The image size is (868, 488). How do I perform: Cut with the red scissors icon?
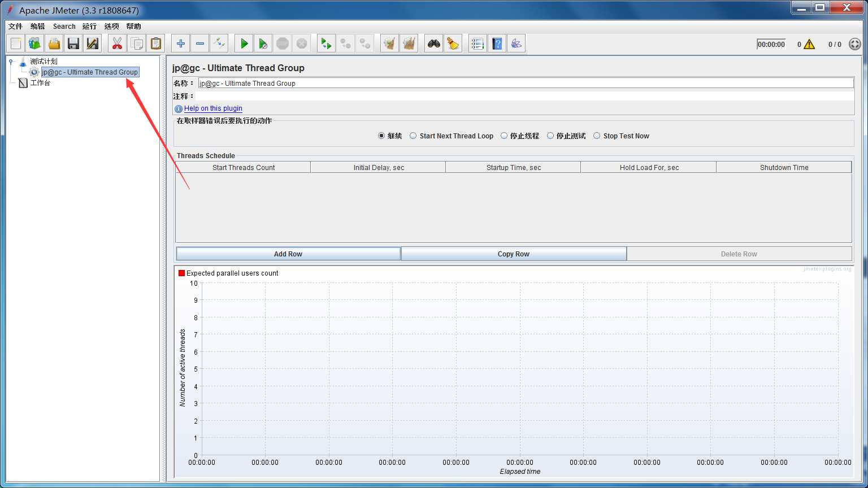click(117, 43)
